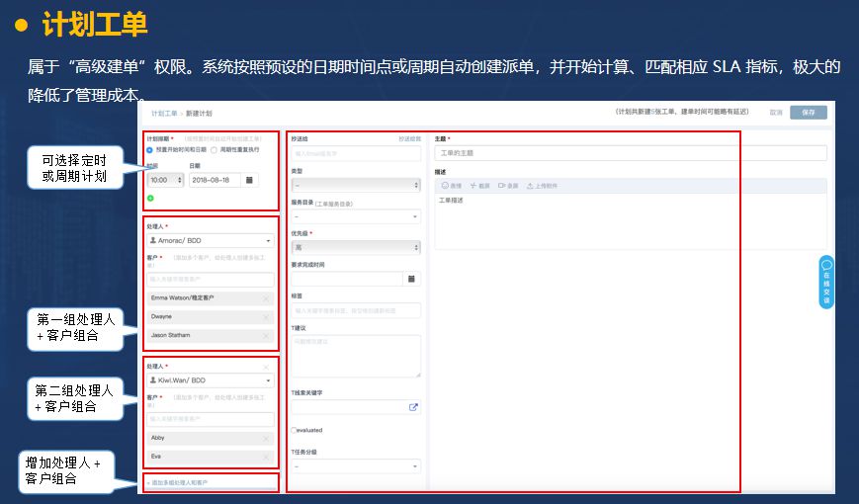859x504 pixels.
Task: Expand the 类型 type dropdown
Action: (356, 185)
